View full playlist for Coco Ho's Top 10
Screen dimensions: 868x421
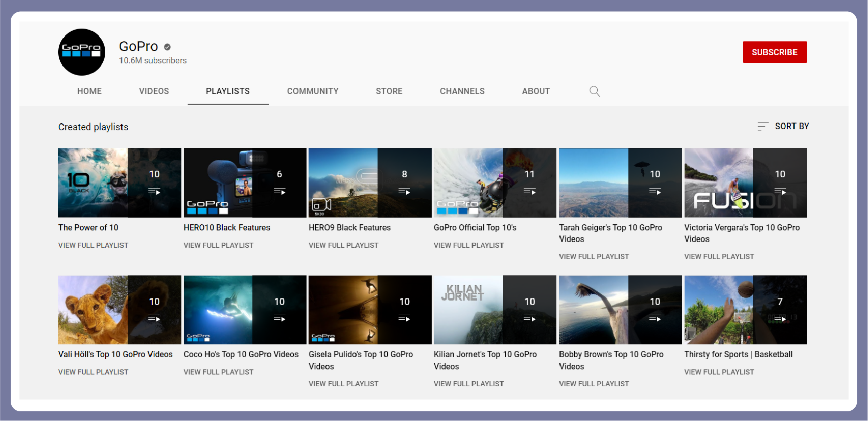[219, 372]
